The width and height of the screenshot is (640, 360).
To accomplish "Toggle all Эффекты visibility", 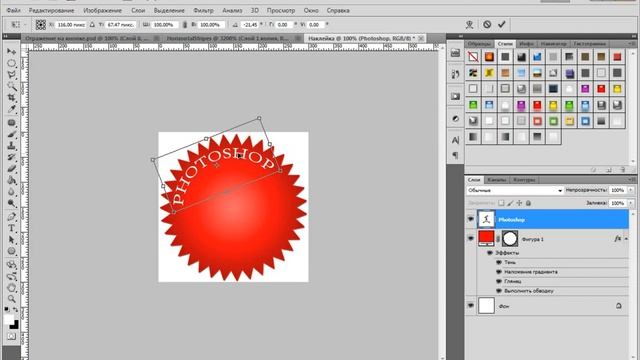I will tap(490, 253).
